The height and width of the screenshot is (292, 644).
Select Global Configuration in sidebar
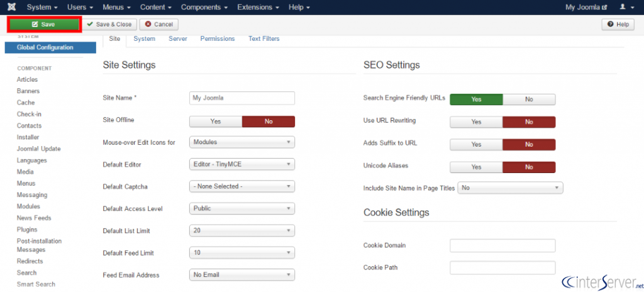pos(50,48)
